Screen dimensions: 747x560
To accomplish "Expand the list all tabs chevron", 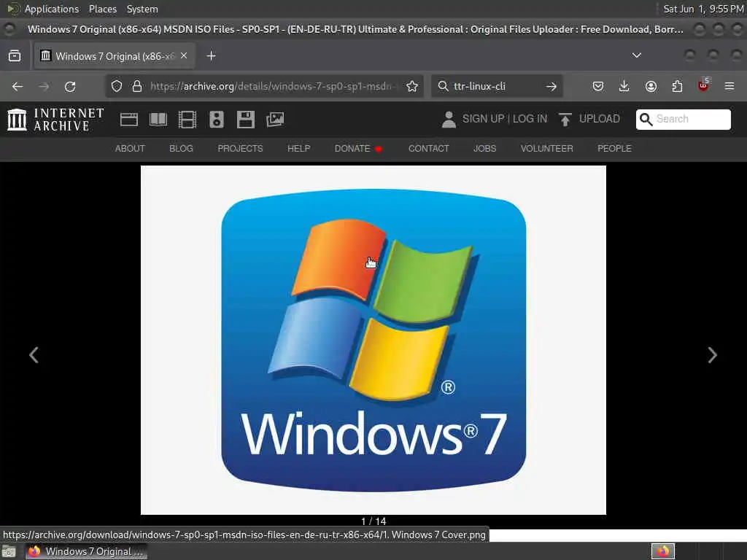I will [x=636, y=55].
